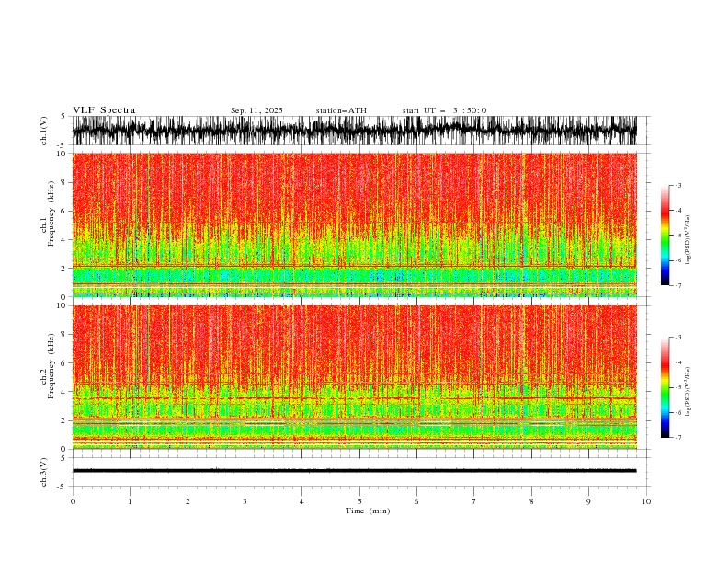
Task: Click the time axis tick label '5'
Action: tap(359, 501)
